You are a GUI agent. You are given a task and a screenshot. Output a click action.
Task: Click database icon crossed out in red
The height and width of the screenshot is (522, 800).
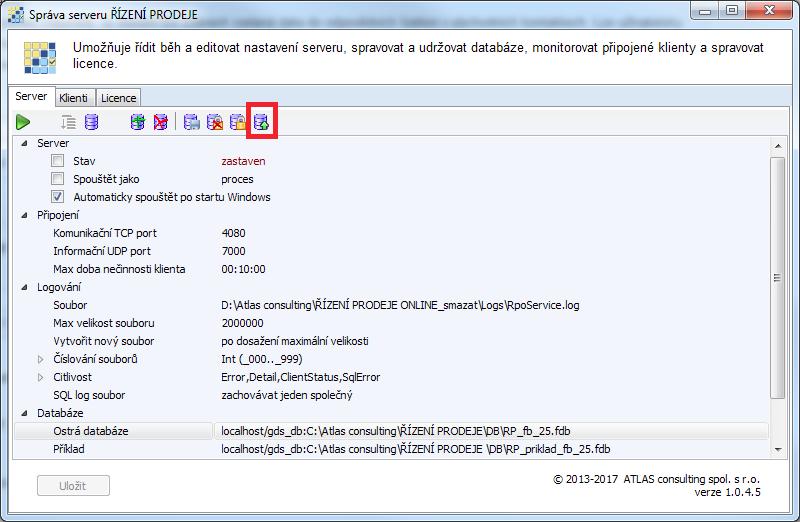[161, 122]
